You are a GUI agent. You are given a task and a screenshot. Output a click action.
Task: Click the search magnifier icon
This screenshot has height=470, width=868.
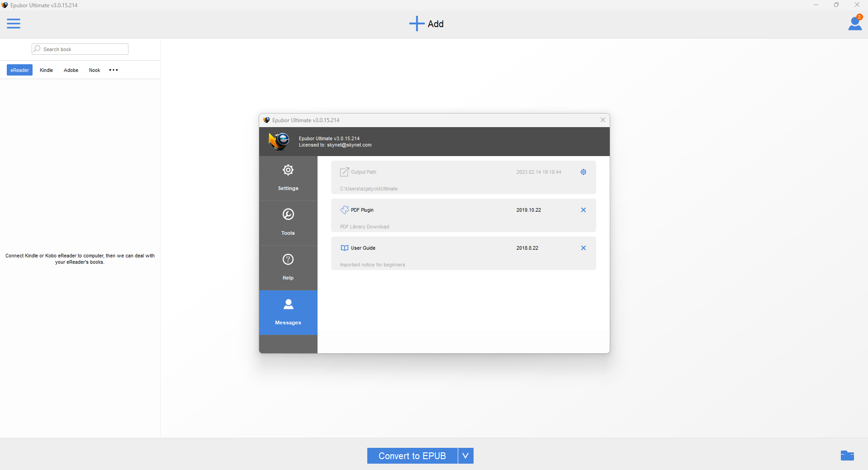[37, 49]
